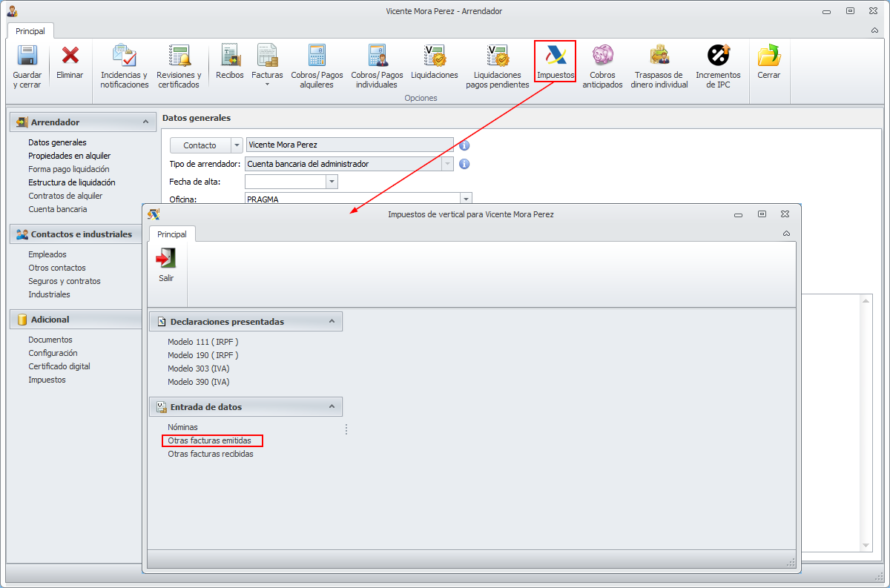This screenshot has height=588, width=890.
Task: Click the Facturas icon
Action: (x=267, y=56)
